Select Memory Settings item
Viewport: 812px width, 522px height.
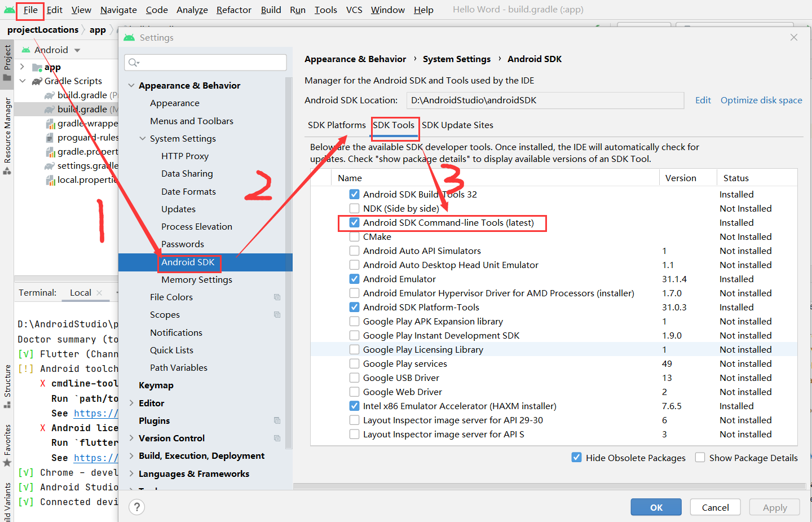click(x=197, y=280)
